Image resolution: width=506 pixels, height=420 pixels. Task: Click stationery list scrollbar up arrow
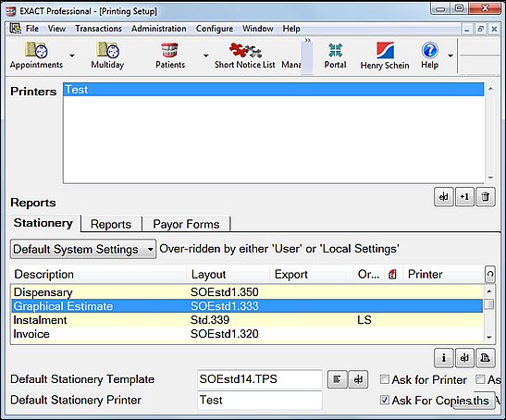point(489,291)
